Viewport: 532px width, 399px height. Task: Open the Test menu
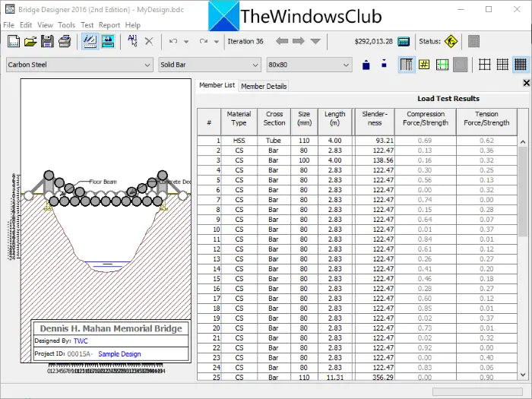point(87,25)
